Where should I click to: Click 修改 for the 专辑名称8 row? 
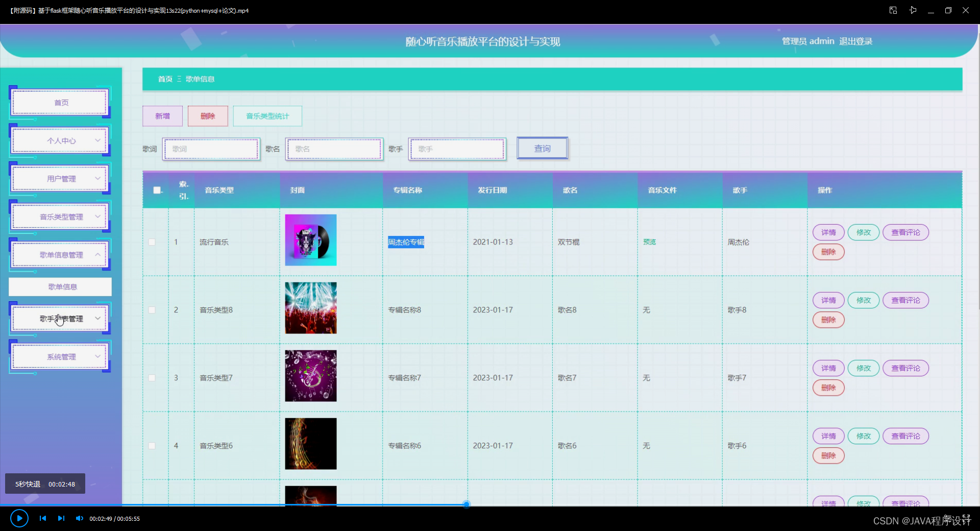coord(864,300)
